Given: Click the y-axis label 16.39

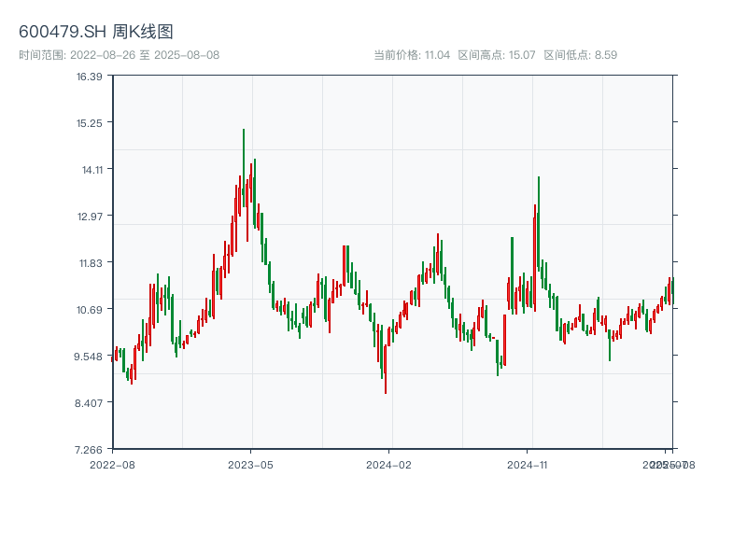Looking at the screenshot, I should [x=90, y=77].
